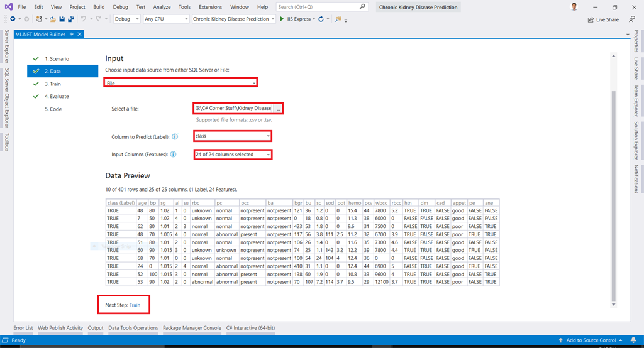Open the File data source dropdown
This screenshot has width=644, height=348.
tap(180, 82)
